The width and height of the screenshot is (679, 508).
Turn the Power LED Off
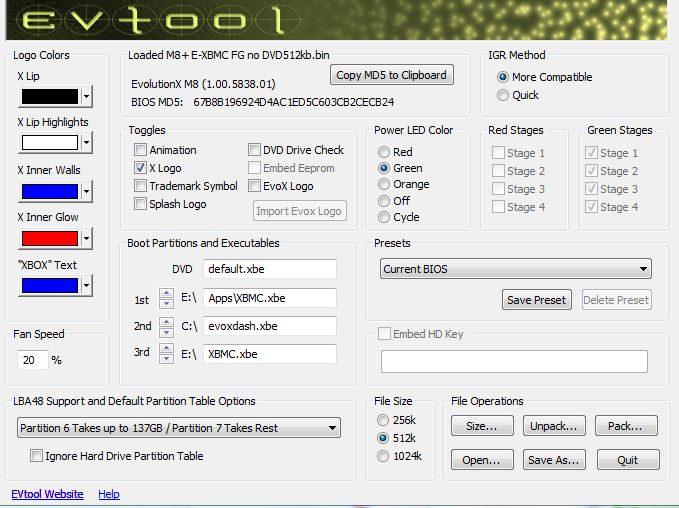click(x=384, y=201)
